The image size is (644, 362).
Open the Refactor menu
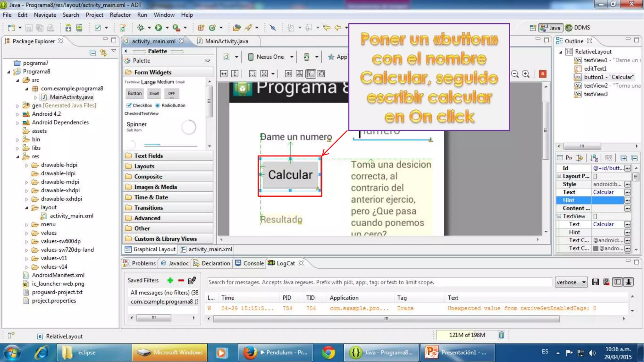[x=120, y=15]
